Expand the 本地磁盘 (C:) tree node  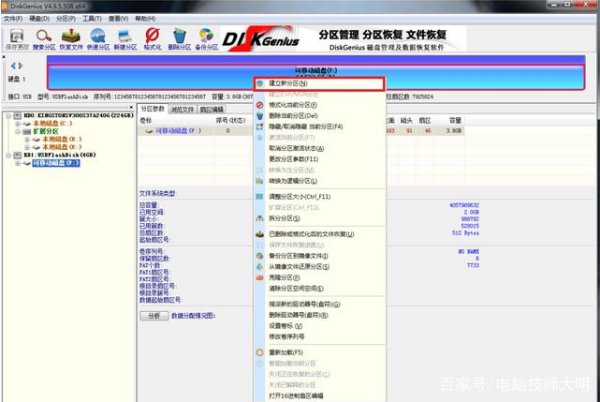coord(18,124)
